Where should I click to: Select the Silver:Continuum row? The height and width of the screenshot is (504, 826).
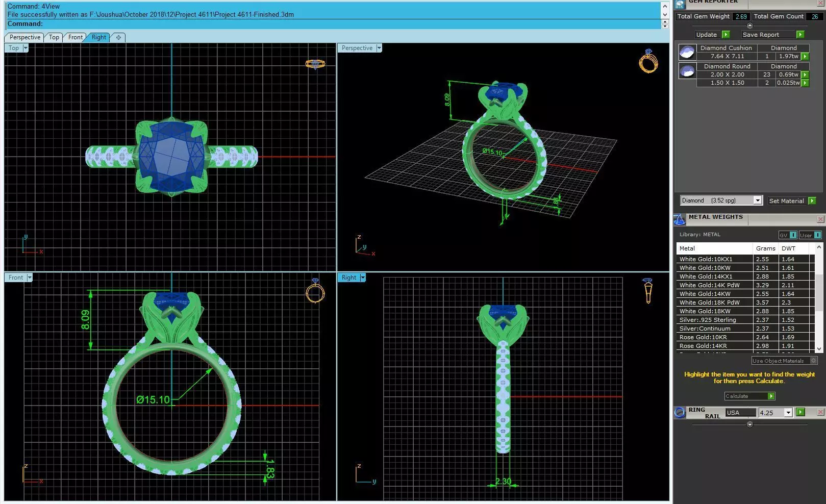point(745,329)
